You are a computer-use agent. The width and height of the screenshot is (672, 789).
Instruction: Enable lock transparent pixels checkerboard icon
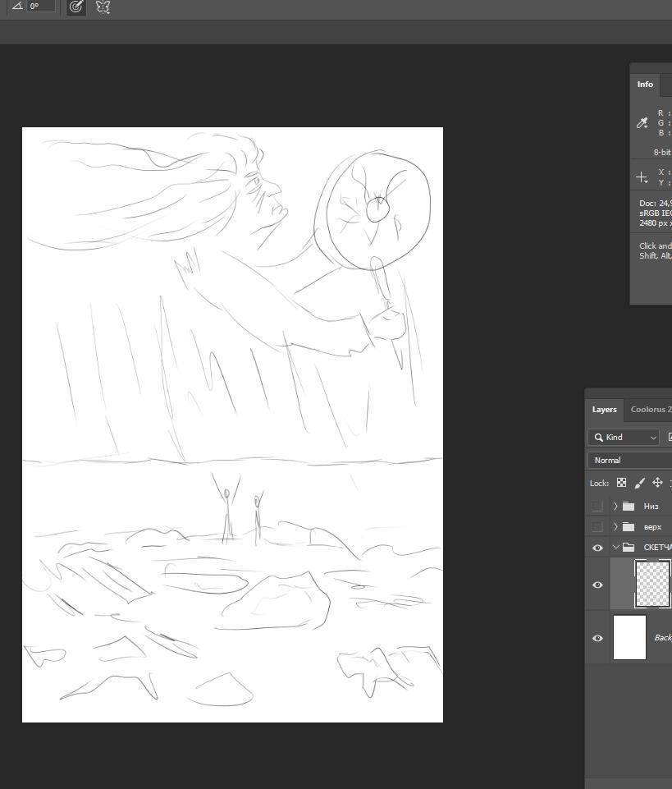(x=621, y=483)
